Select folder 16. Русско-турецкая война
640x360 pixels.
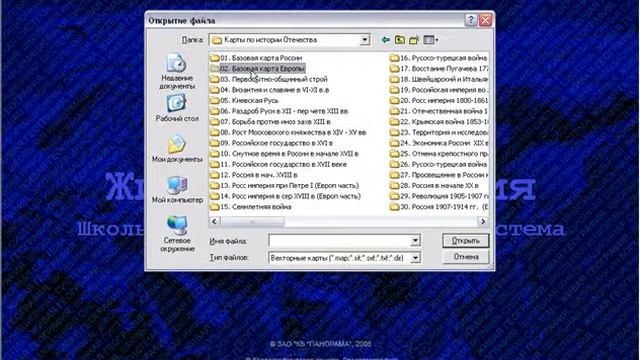[x=439, y=58]
